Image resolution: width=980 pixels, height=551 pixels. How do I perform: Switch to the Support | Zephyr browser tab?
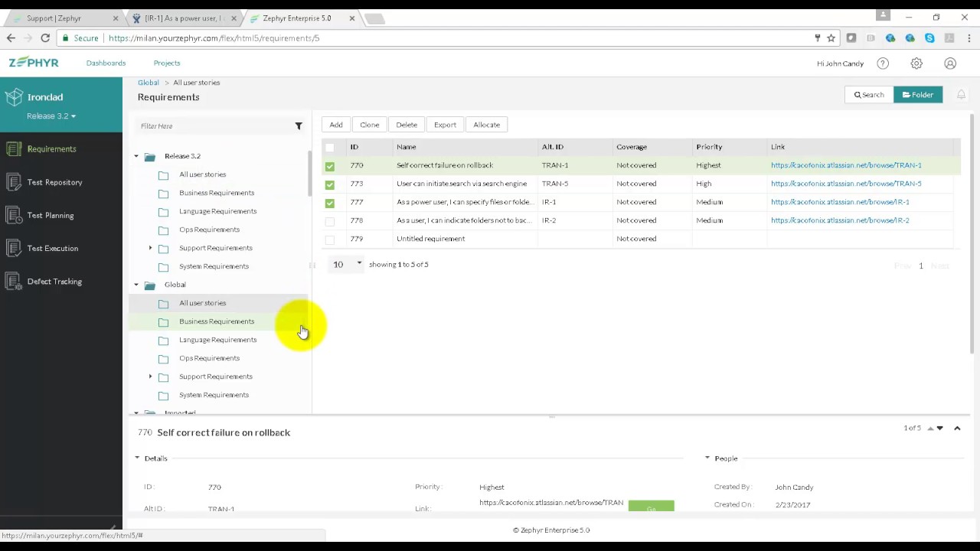[x=63, y=18]
